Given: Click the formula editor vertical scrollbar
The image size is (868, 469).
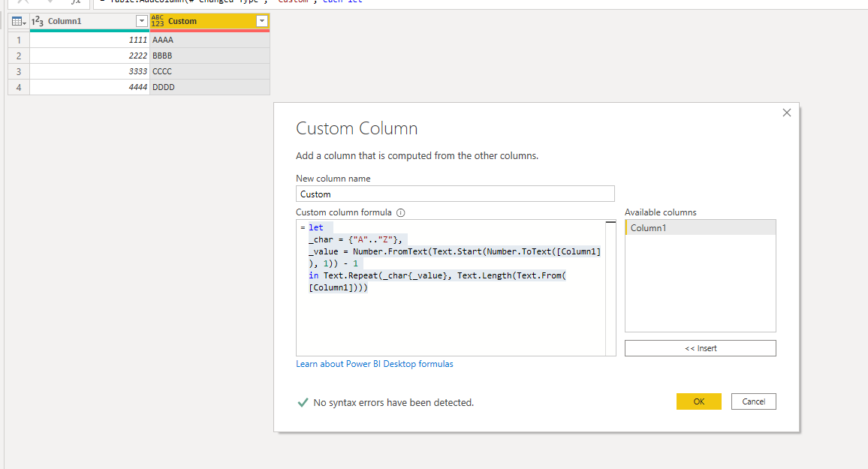Looking at the screenshot, I should coord(610,287).
